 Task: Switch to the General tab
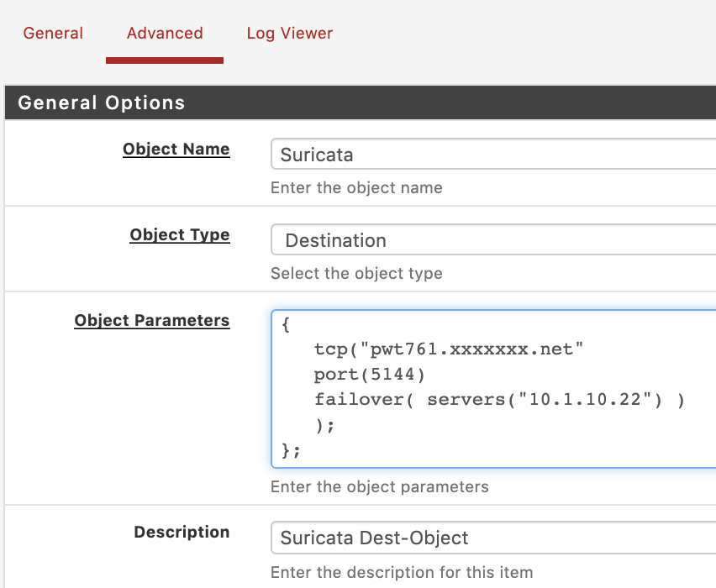click(53, 34)
